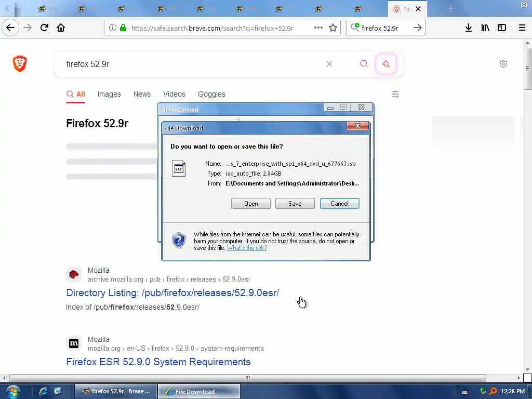Toggle the sidebar view icon
The width and height of the screenshot is (532, 399).
coord(502,28)
